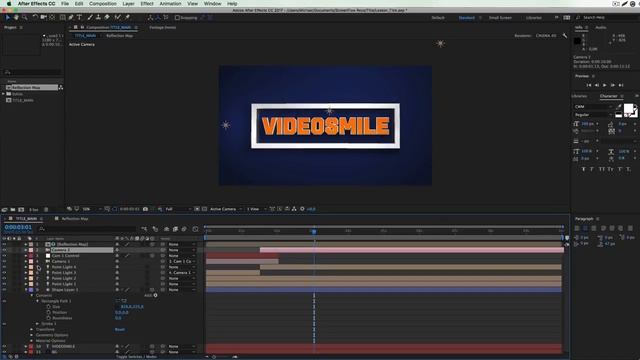
Task: Click the Frame Blending icon in timeline
Action: [176, 229]
